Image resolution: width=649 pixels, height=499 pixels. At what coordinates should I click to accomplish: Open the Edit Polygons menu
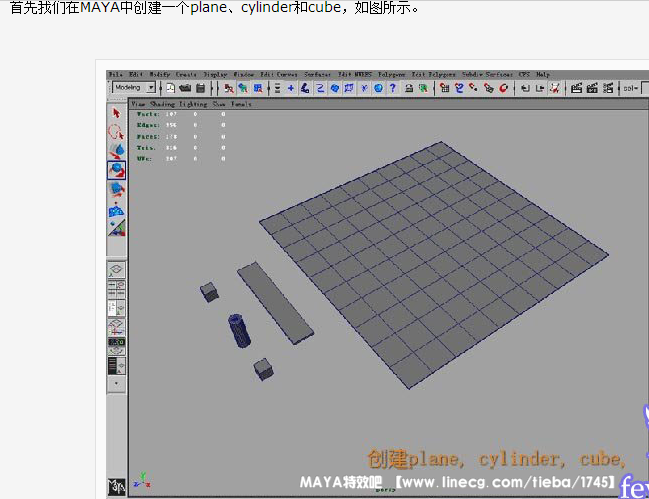433,74
